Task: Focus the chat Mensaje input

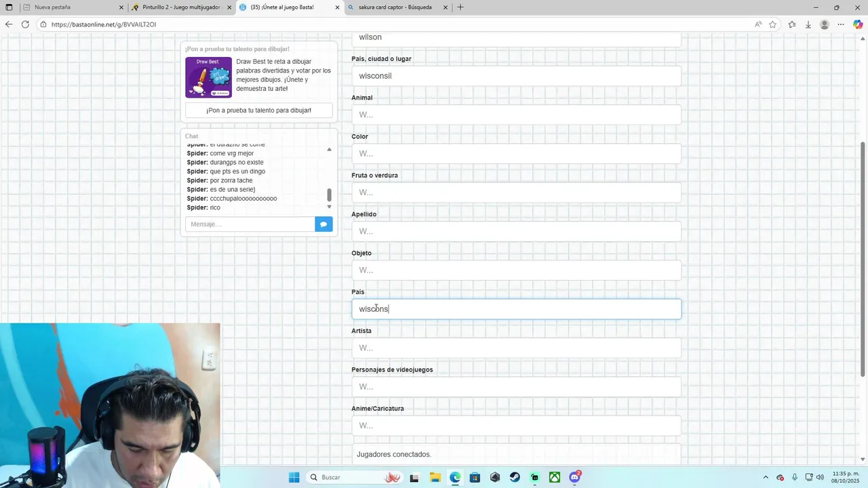Action: click(x=250, y=224)
